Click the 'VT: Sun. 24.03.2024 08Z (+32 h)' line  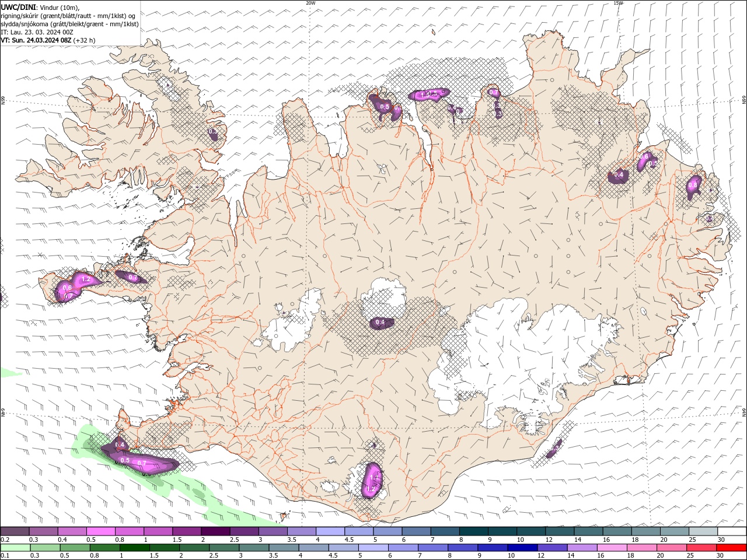coord(48,40)
